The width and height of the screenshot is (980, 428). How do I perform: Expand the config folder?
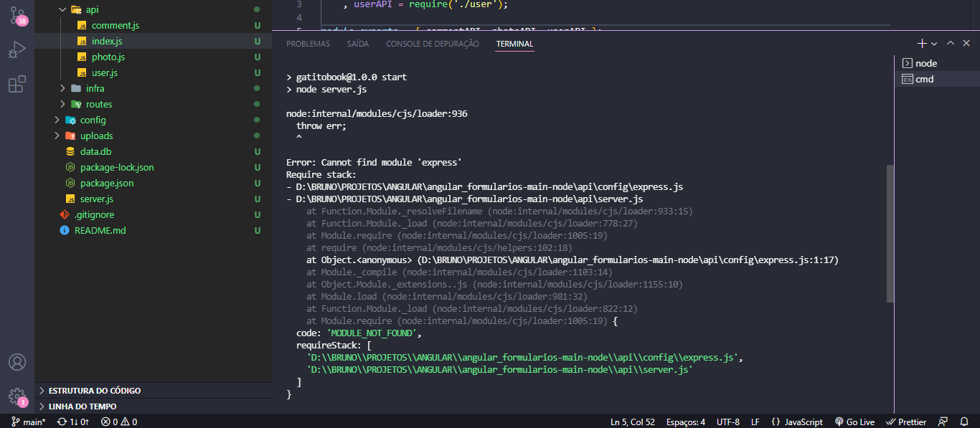(153, 120)
